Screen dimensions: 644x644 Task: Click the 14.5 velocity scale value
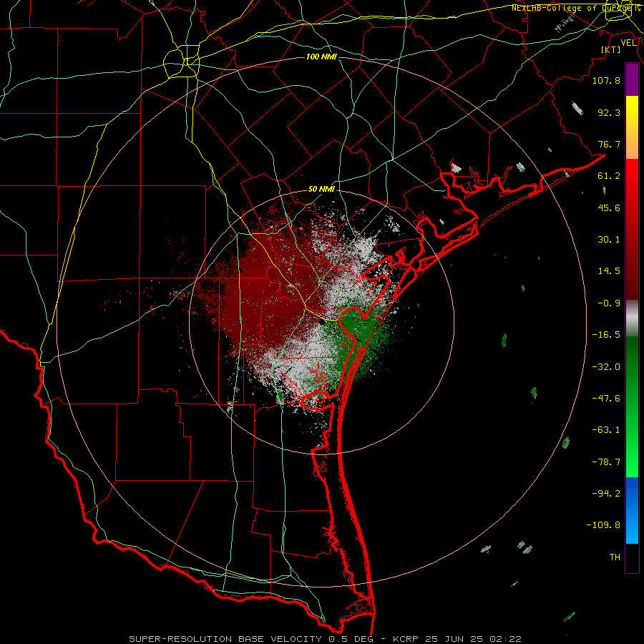click(609, 271)
